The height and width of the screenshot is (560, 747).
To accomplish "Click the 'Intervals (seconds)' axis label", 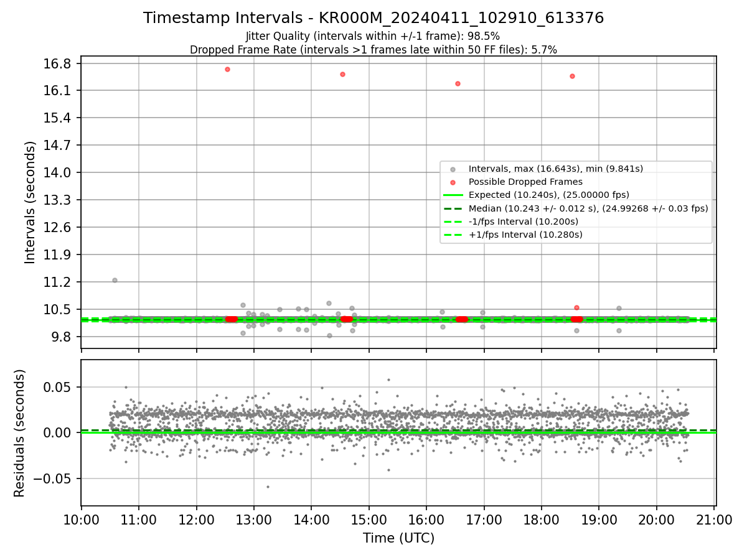I will 30,202.
